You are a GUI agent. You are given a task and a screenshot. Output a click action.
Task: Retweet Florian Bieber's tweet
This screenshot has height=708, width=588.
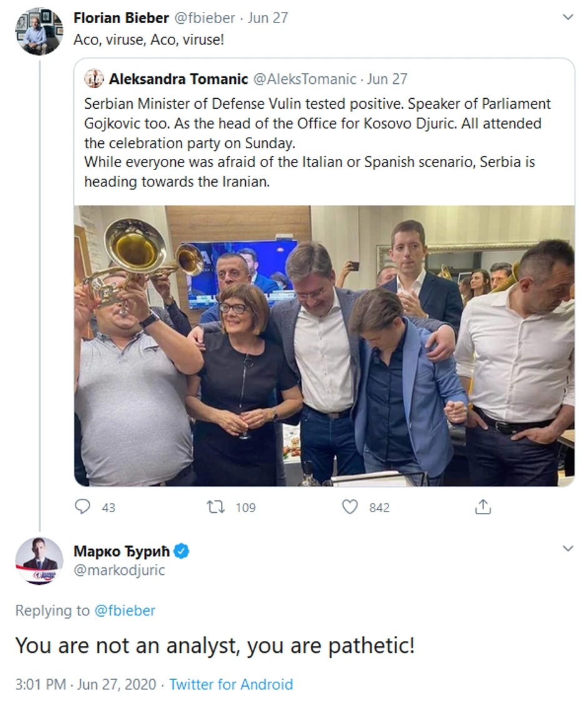[215, 507]
